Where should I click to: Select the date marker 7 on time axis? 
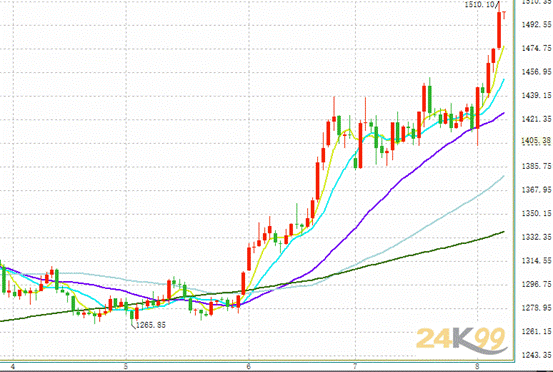[355, 366]
